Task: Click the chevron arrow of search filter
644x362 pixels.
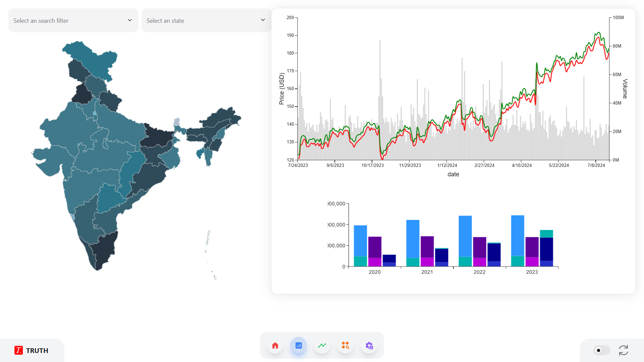Action: click(130, 20)
